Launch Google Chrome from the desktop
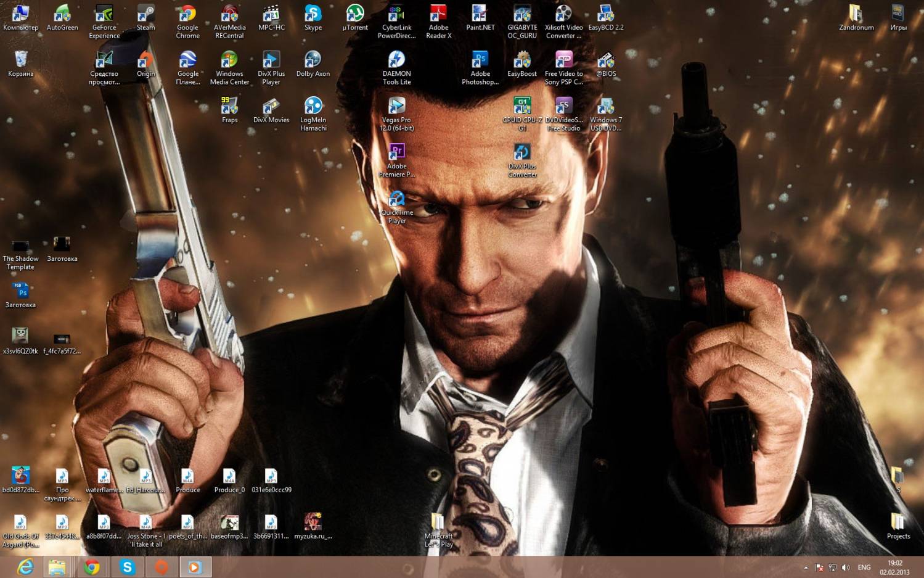The width and height of the screenshot is (924, 578). pyautogui.click(x=187, y=22)
